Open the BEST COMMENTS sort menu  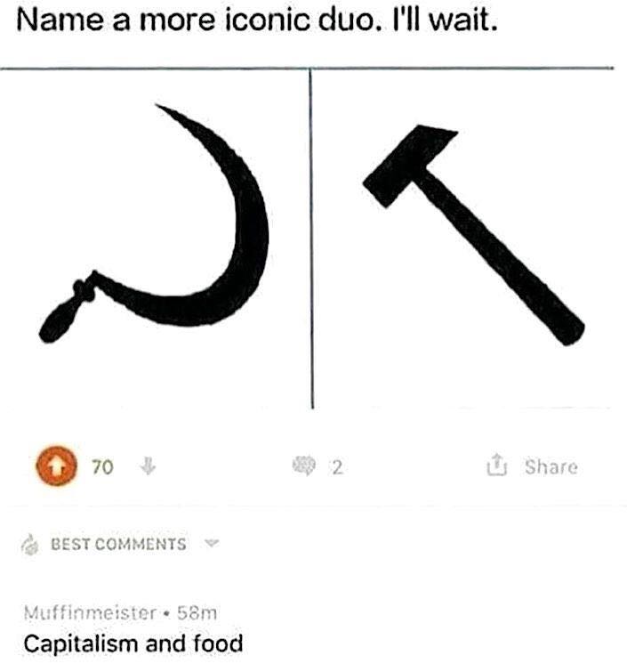pyautogui.click(x=118, y=545)
